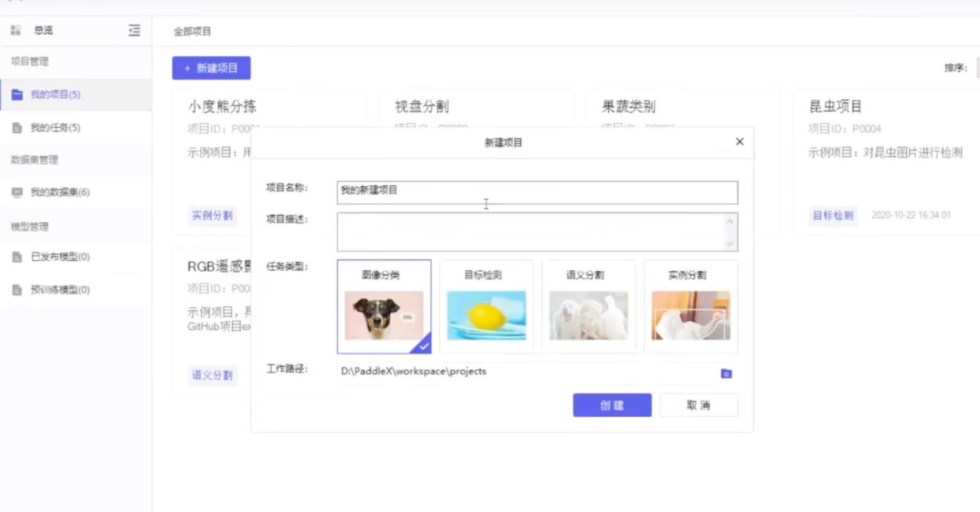Click the document icon beside 我的任务(5)
The width and height of the screenshot is (980, 512).
17,127
